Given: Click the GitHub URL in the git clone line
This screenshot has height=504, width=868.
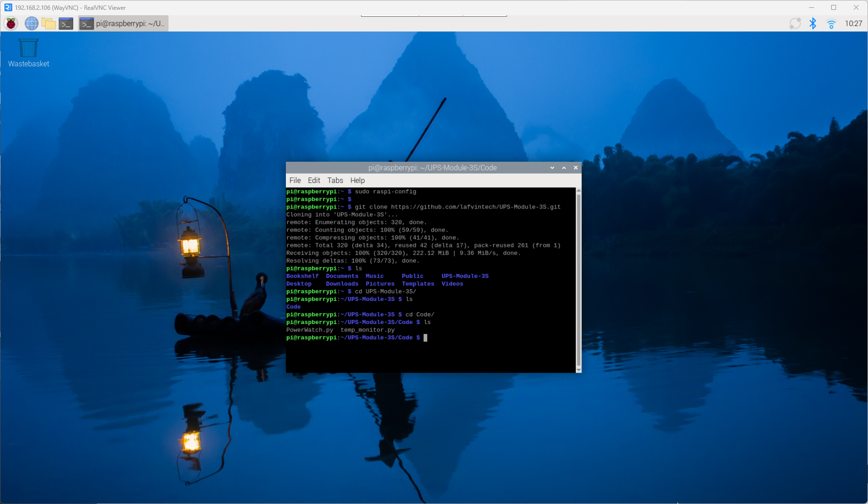Looking at the screenshot, I should pyautogui.click(x=476, y=207).
